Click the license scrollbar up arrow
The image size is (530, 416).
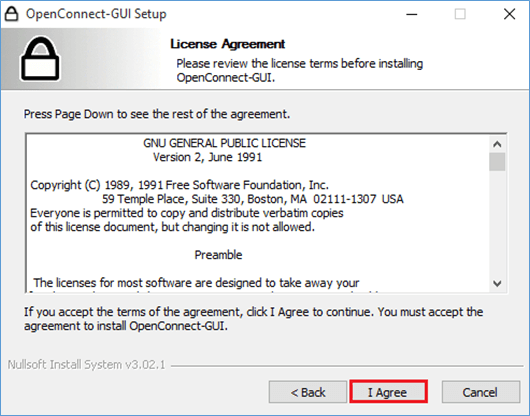click(497, 144)
